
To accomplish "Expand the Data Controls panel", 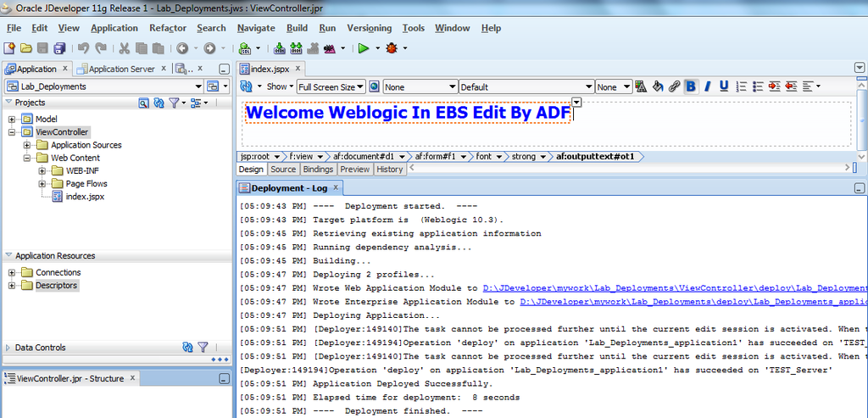I will click(x=8, y=348).
